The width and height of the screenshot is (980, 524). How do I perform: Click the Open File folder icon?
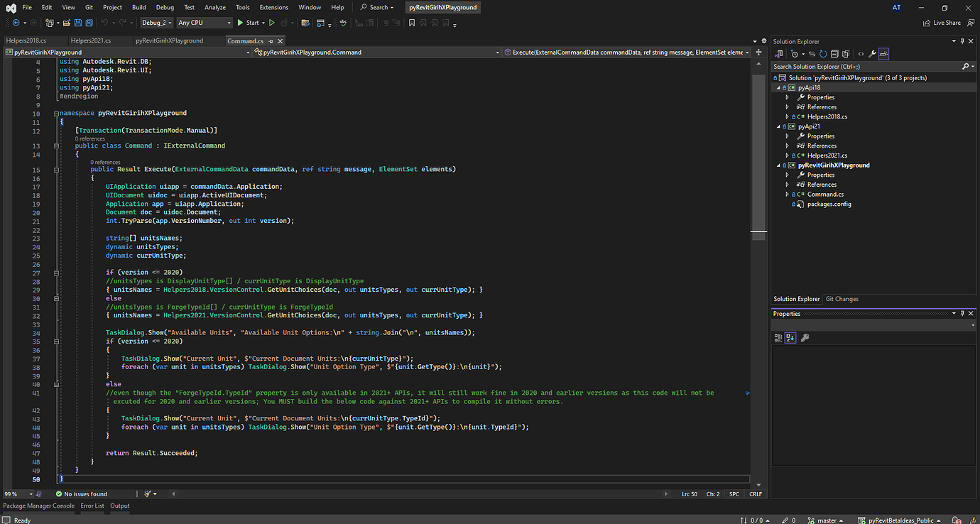coord(67,23)
